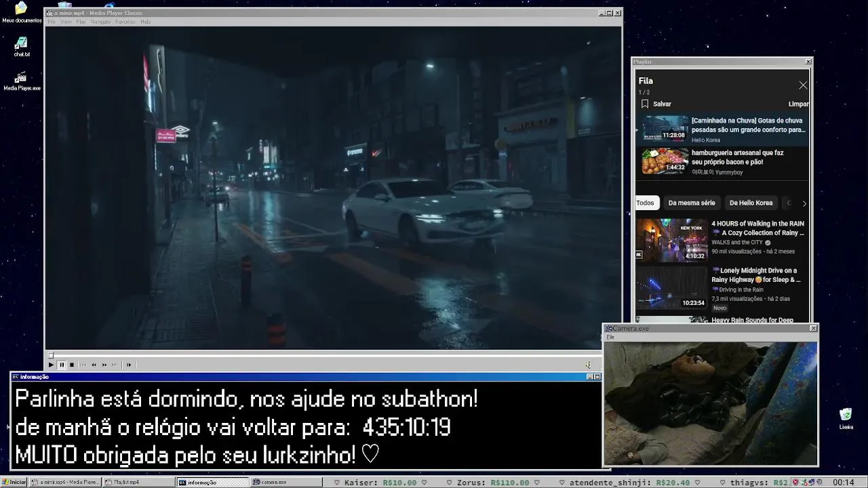Open Meus documentos desktop icon
Viewport: 868px width, 488px height.
coord(21,12)
